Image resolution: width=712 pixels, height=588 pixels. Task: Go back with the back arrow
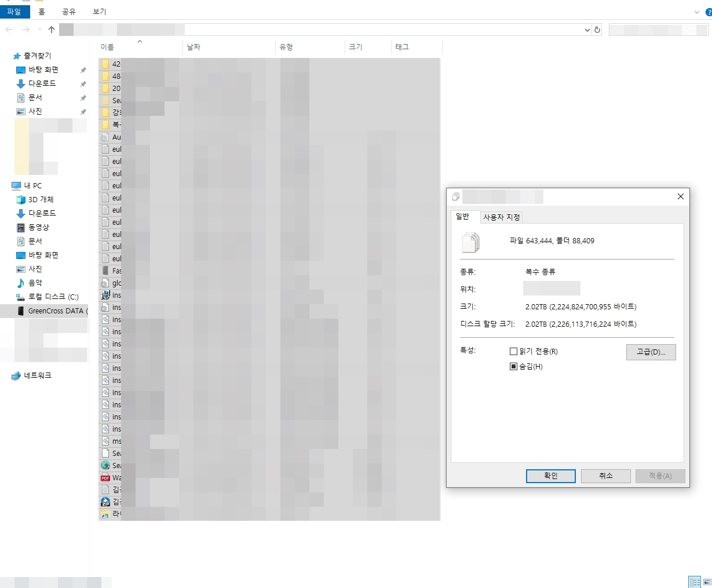(9, 30)
